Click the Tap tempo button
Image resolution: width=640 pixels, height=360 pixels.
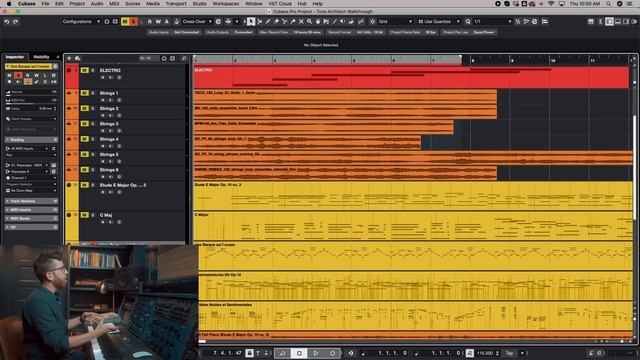click(509, 353)
